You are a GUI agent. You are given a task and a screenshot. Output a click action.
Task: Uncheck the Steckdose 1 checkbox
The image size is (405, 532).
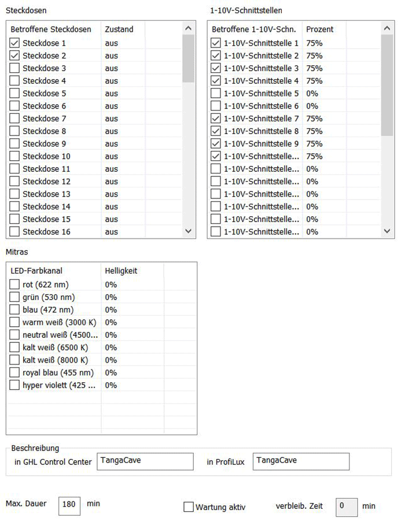click(x=15, y=43)
